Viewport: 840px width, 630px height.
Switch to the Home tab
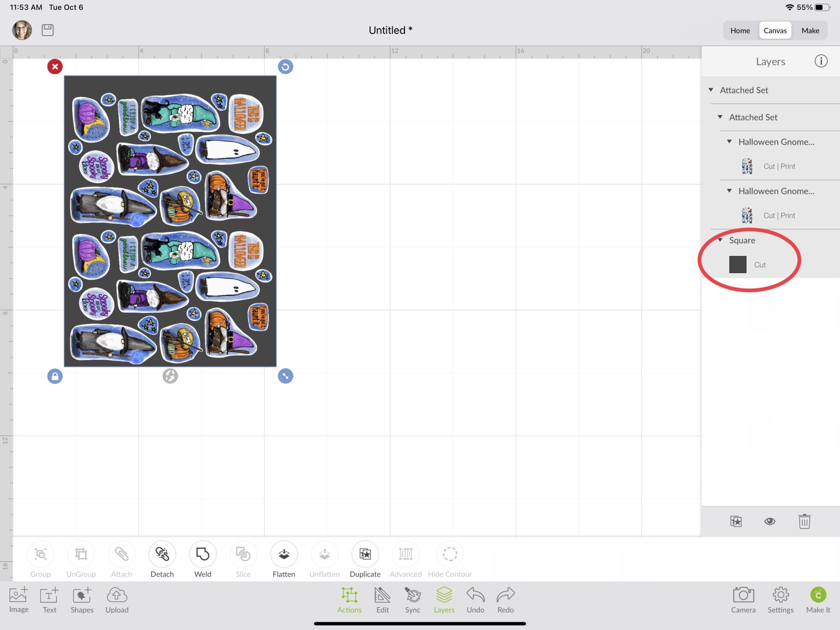point(740,30)
